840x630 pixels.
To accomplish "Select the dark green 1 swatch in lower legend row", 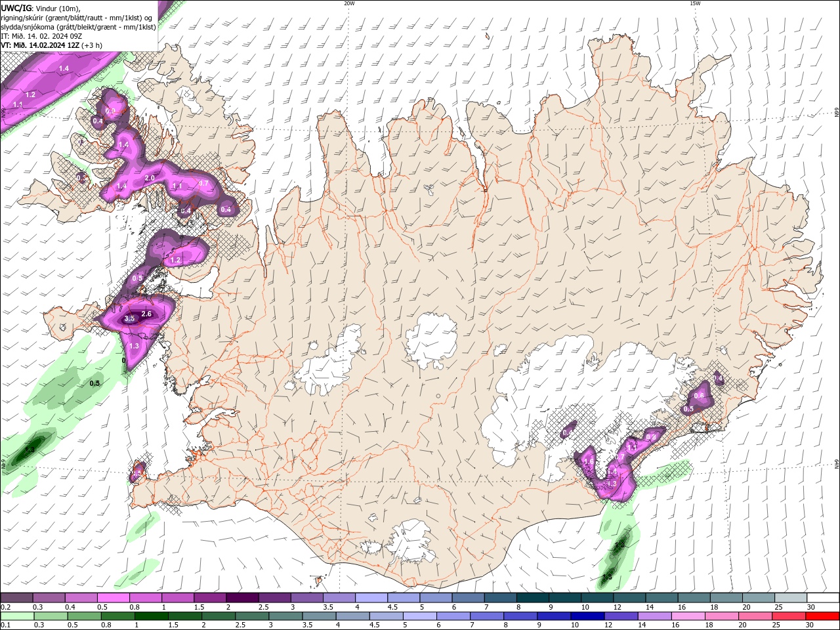I will pyautogui.click(x=152, y=616).
